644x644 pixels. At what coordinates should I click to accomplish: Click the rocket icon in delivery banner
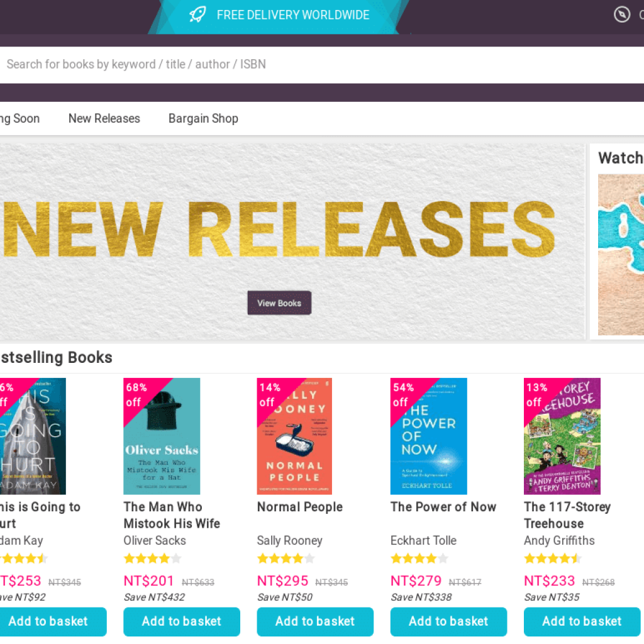(x=197, y=15)
